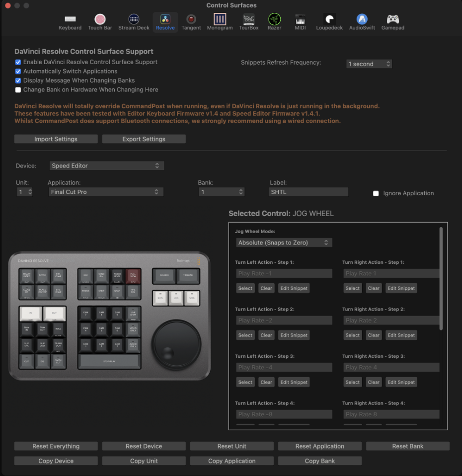Click Reset Everything button
462x476 pixels.
point(56,446)
